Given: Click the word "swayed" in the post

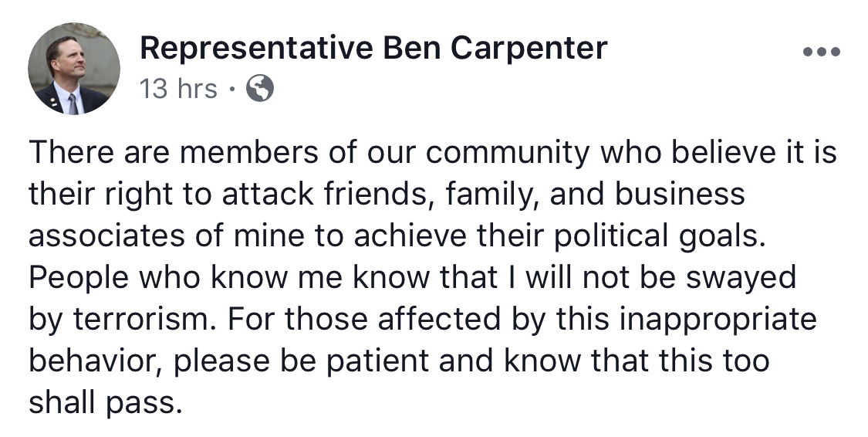Looking at the screenshot, I should [741, 279].
